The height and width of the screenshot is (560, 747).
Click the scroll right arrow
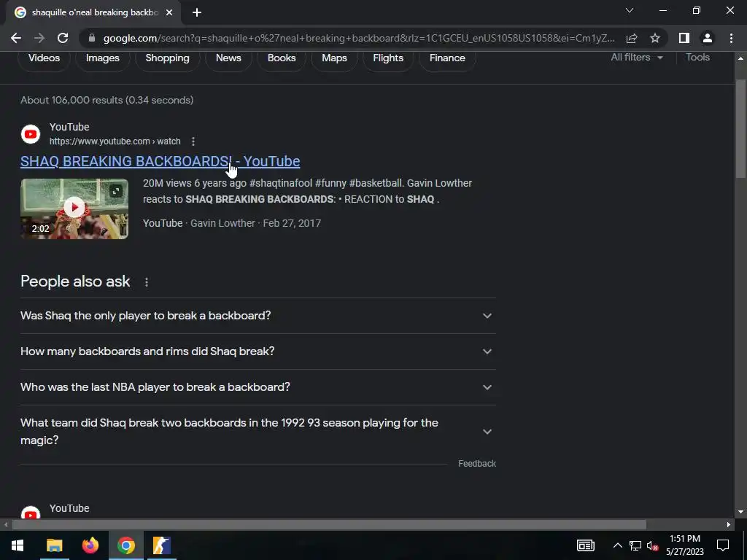(x=729, y=525)
